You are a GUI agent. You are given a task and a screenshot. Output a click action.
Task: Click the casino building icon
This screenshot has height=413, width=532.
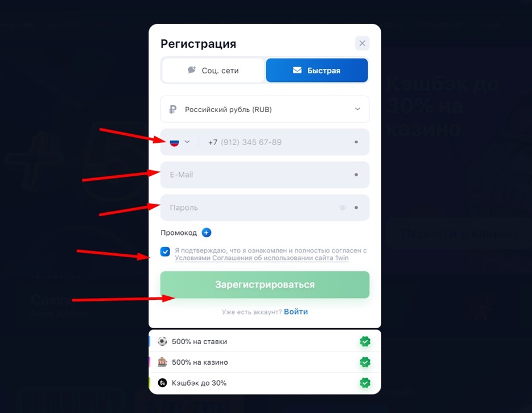tap(163, 362)
